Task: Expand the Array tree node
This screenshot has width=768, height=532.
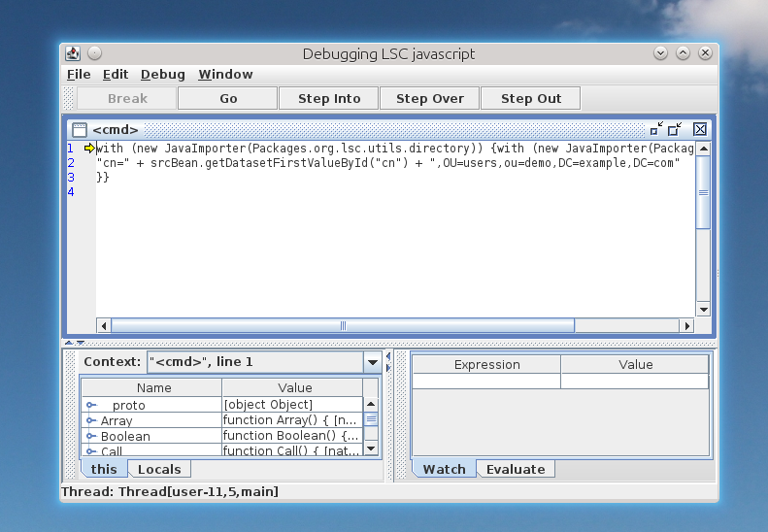Action: coord(91,420)
